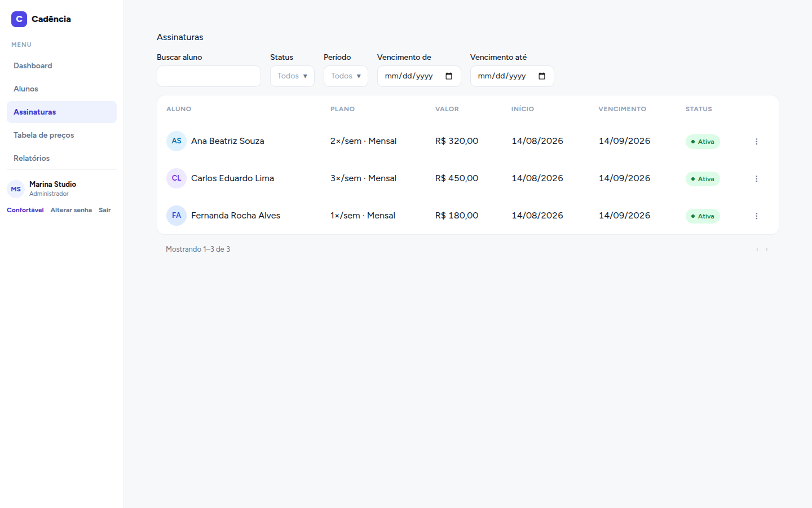Click the Cadência logo icon
812x508 pixels.
19,19
